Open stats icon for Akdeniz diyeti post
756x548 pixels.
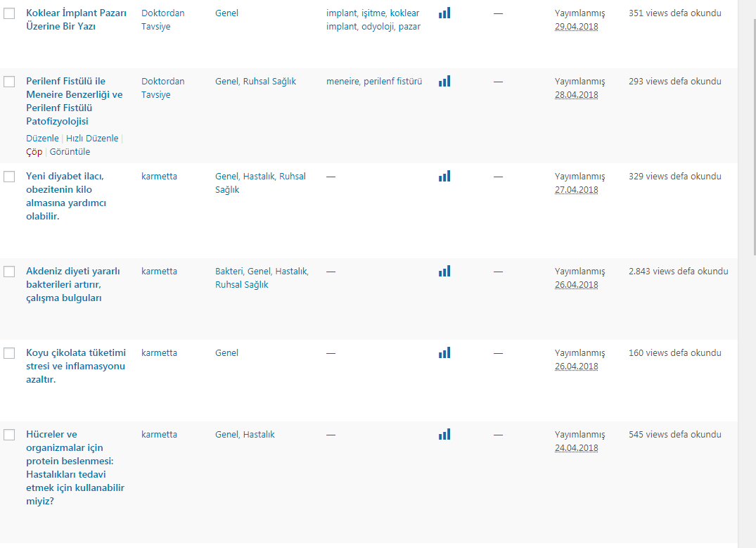[444, 271]
